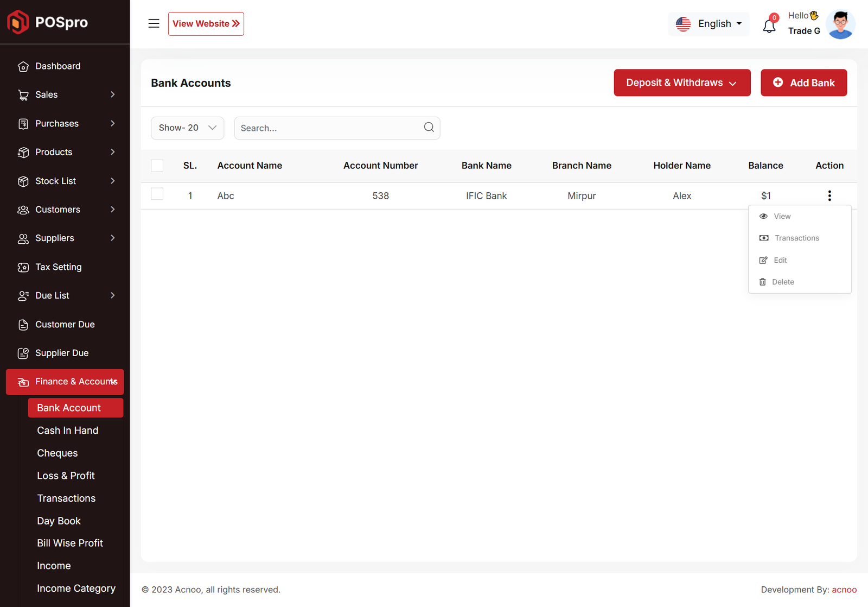The width and height of the screenshot is (868, 607).
Task: Click the search magnifier icon
Action: (x=429, y=128)
